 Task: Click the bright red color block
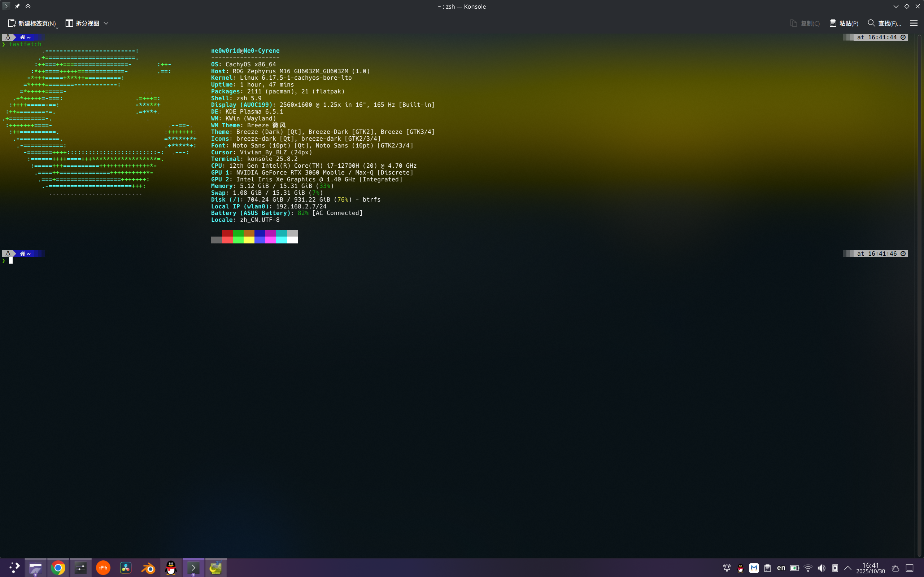click(227, 240)
